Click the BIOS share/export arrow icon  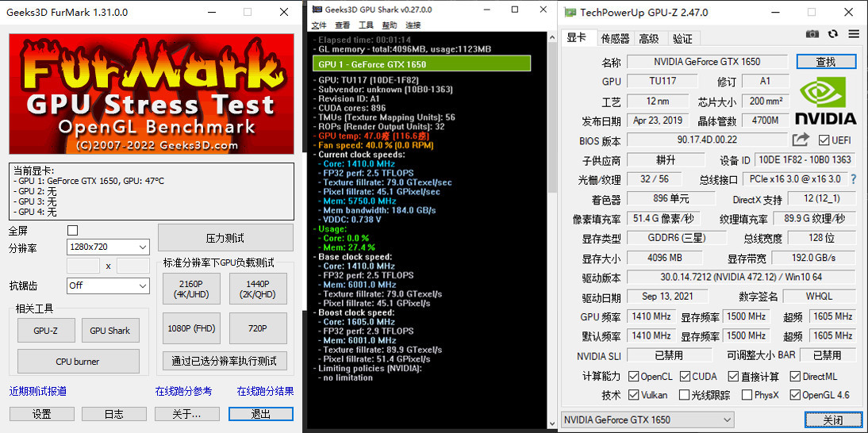click(x=801, y=140)
